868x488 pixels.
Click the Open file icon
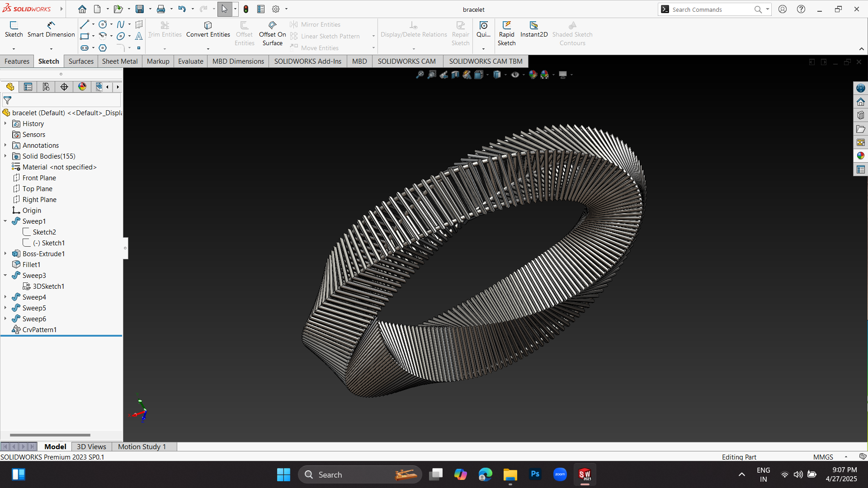(x=118, y=9)
